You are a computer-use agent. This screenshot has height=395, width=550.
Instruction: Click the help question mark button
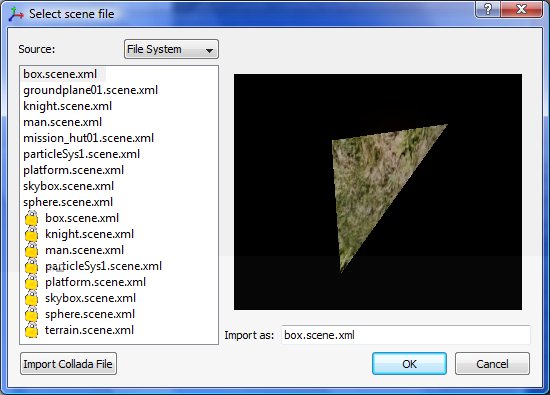coord(488,9)
